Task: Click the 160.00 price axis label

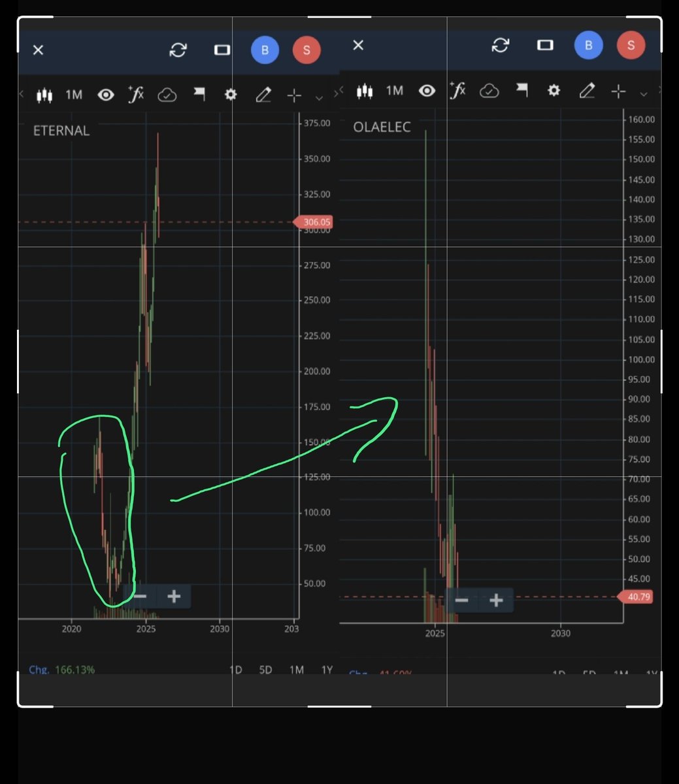Action: click(641, 120)
